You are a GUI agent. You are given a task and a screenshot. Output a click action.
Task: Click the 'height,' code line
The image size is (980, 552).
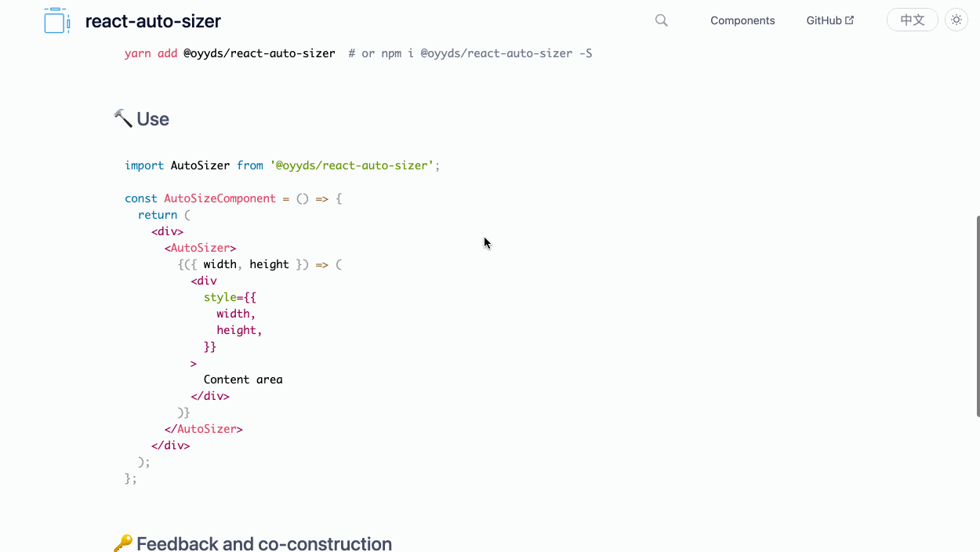click(x=239, y=330)
